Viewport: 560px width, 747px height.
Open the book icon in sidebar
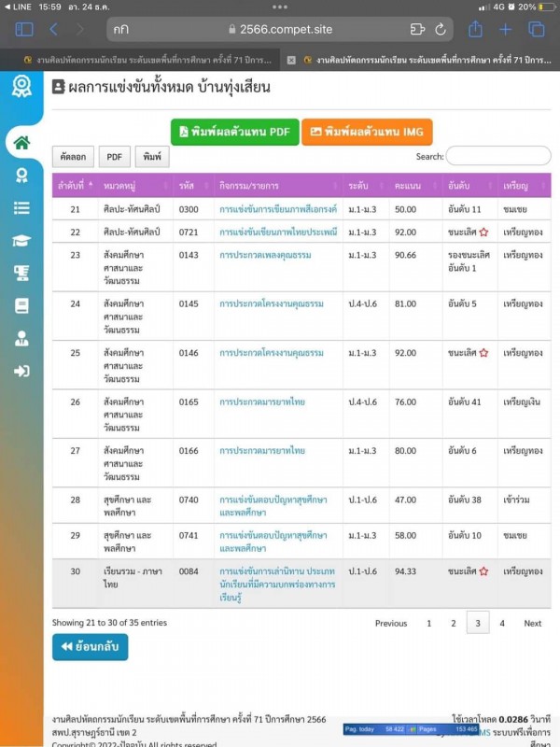(21, 306)
